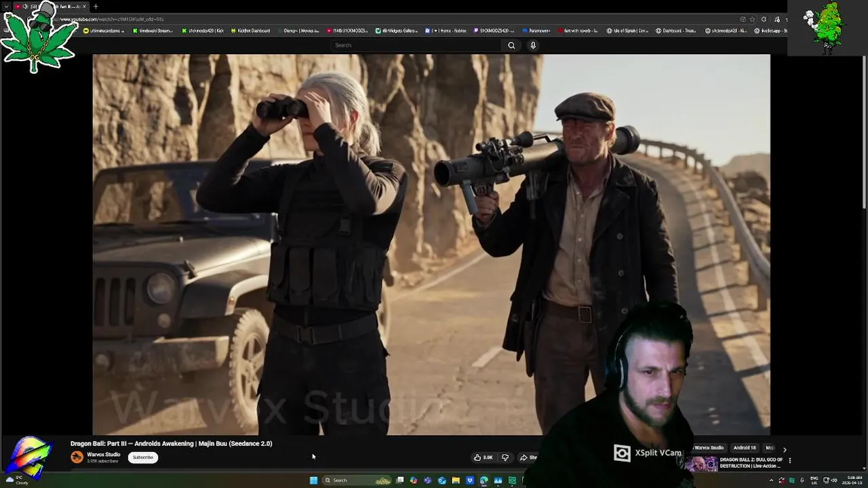Viewport: 868px width, 488px height.
Task: Click the Windows taskbar search box
Action: pos(357,481)
